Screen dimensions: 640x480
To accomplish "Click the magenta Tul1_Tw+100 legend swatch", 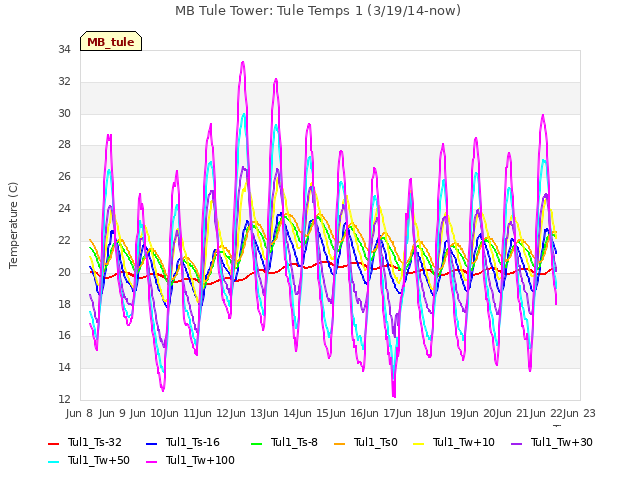I will pyautogui.click(x=151, y=461).
